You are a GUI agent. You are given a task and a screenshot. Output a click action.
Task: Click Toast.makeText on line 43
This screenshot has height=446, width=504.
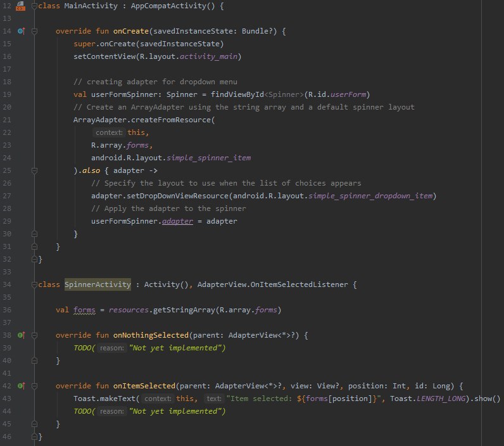(104, 398)
